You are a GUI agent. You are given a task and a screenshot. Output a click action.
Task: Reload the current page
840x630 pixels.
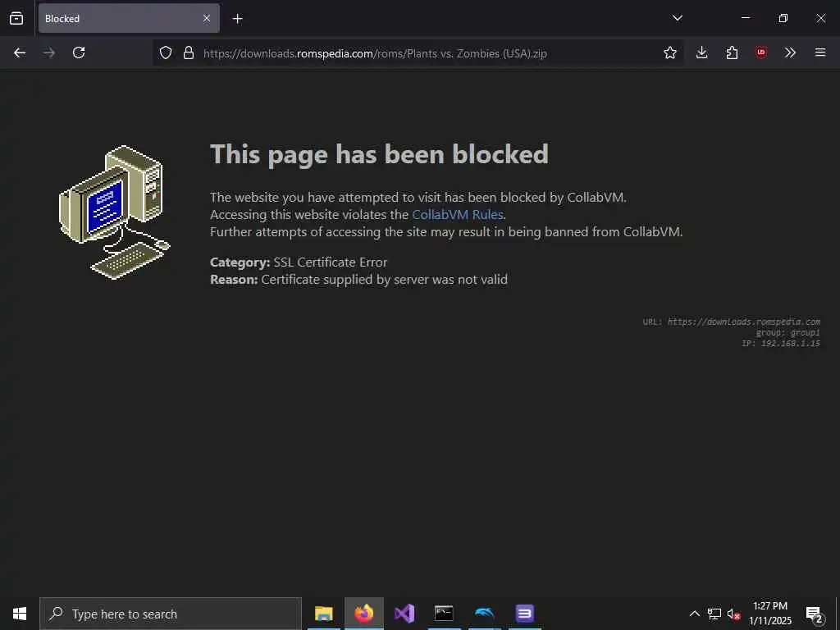[79, 52]
